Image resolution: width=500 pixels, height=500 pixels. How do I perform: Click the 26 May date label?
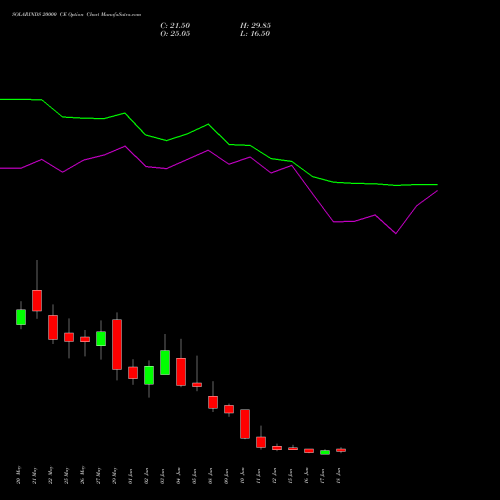pyautogui.click(x=83, y=475)
